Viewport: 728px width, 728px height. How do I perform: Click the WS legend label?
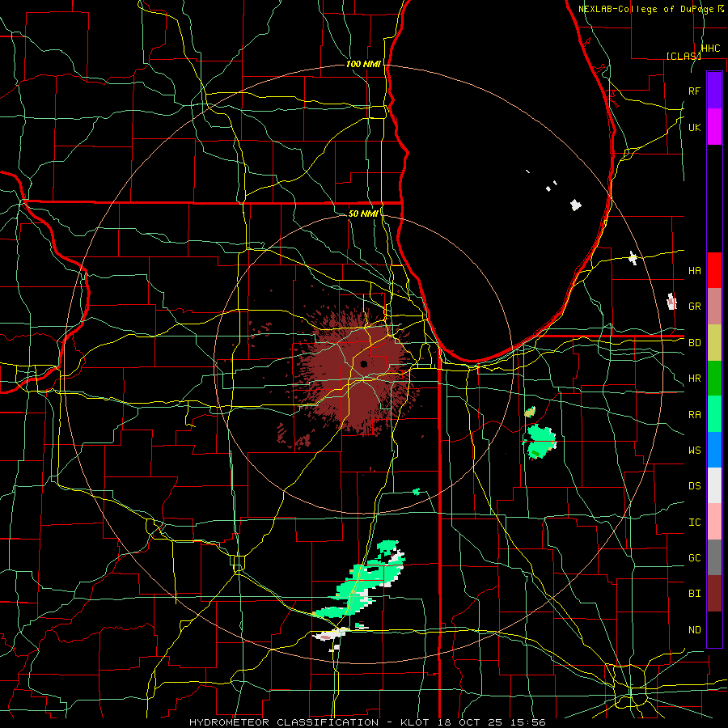pyautogui.click(x=695, y=450)
